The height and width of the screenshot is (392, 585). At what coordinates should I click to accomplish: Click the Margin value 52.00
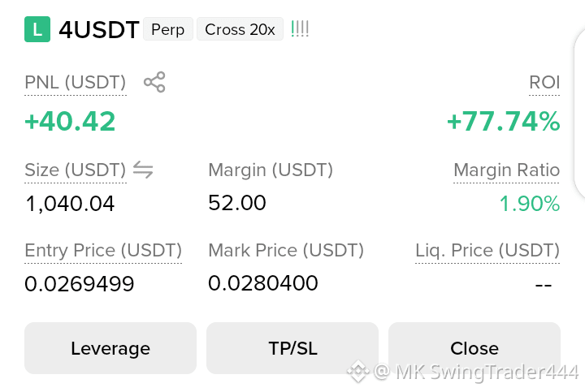[x=237, y=203]
